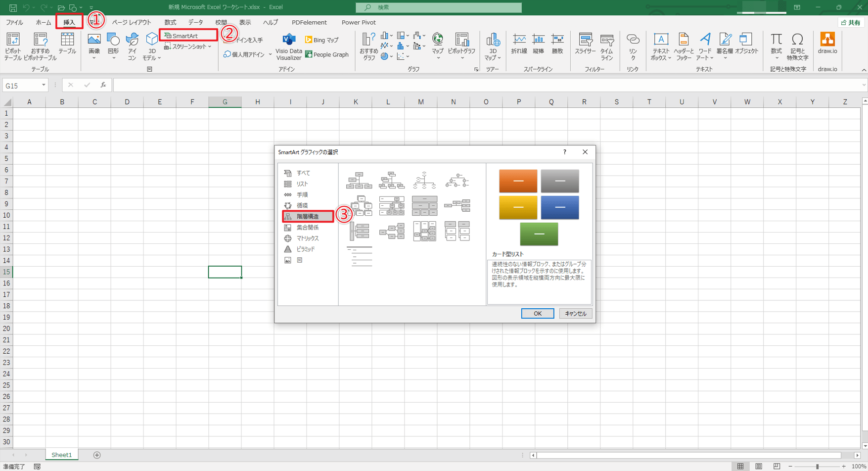Click the Name Box showing G15

tap(25, 85)
